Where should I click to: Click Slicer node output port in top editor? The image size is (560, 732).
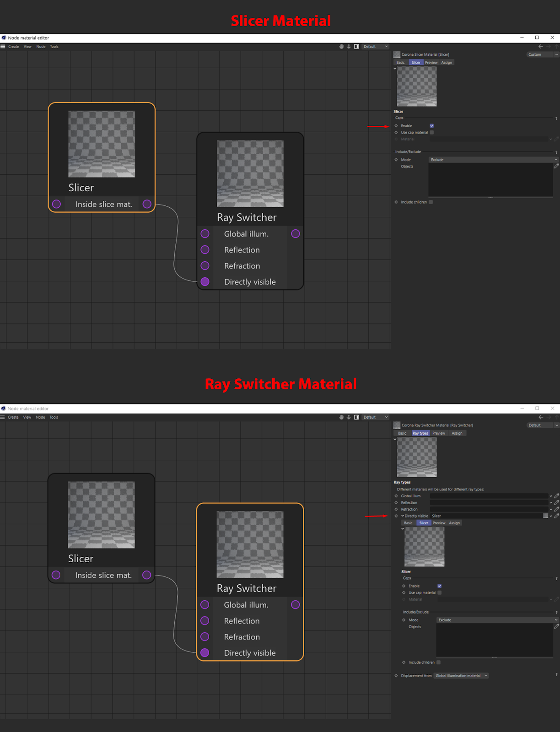pos(147,204)
